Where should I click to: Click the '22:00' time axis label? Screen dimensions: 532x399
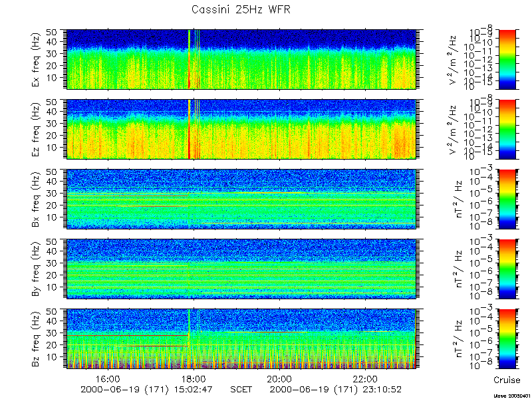point(364,379)
